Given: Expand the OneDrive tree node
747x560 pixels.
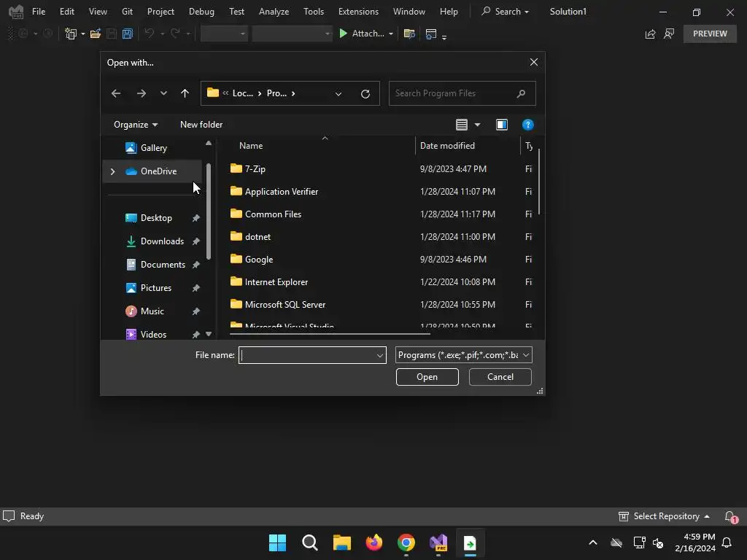Looking at the screenshot, I should (x=113, y=171).
